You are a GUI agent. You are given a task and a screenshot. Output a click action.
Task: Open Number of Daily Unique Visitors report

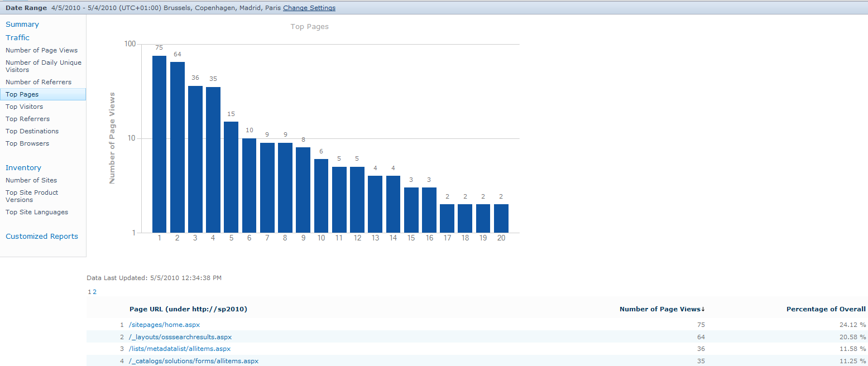44,66
